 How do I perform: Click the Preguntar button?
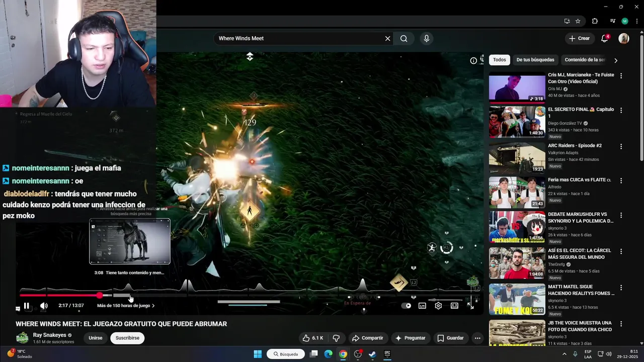(411, 338)
